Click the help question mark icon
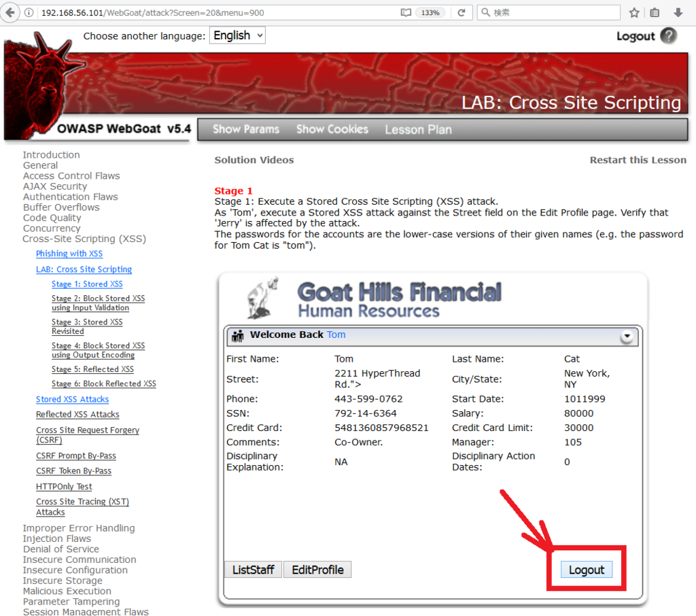This screenshot has height=616, width=696. (669, 35)
